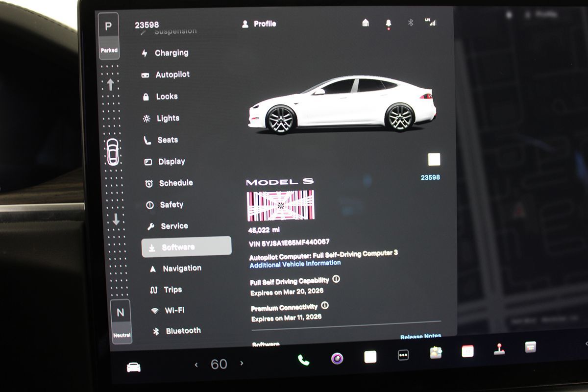Open car controls icon in bottom bar
The image size is (588, 392).
tap(134, 367)
